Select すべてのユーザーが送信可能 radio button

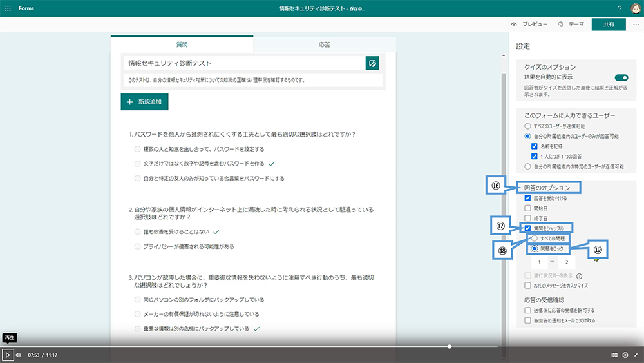527,126
